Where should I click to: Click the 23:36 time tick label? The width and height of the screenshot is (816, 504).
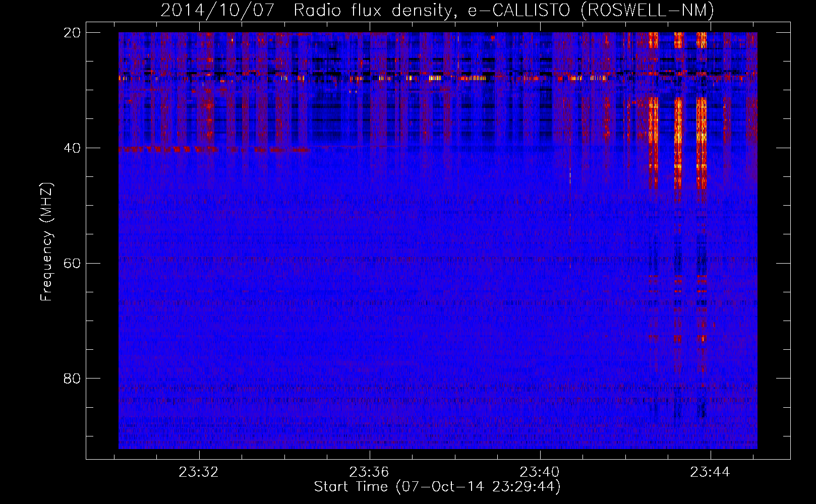coord(369,472)
